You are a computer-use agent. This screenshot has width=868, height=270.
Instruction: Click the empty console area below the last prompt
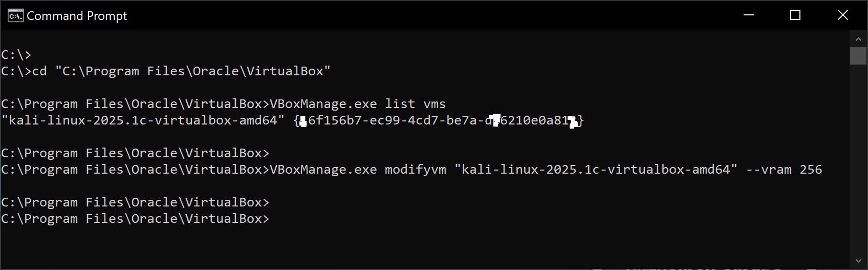[425, 247]
